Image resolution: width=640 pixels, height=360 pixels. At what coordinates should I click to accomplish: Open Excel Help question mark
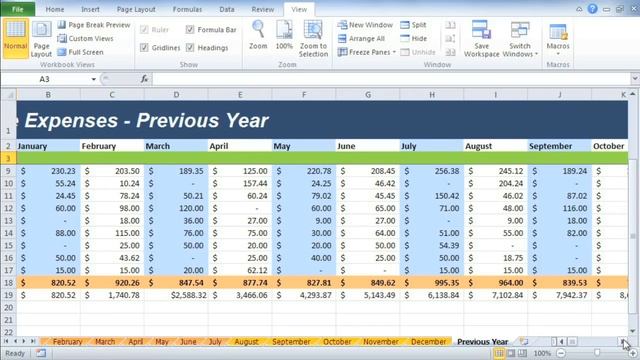[592, 9]
